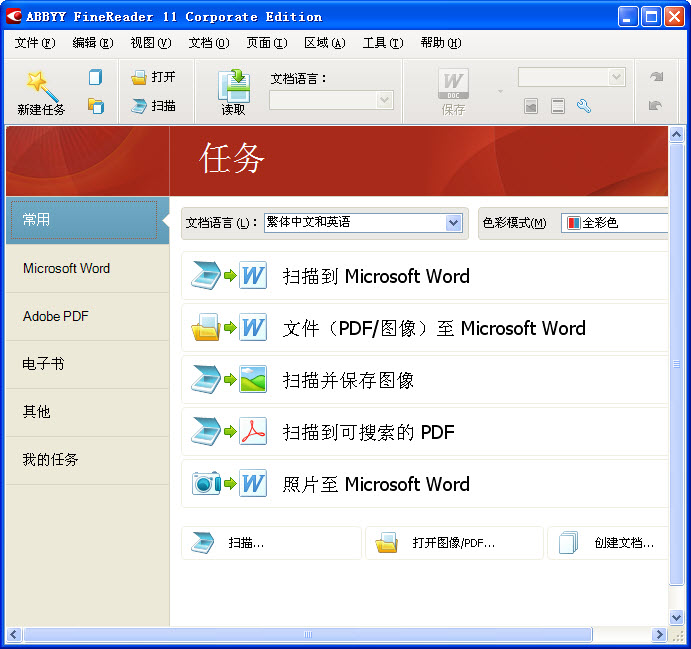Click the scanner icon in scan-to-Word row

(x=206, y=276)
